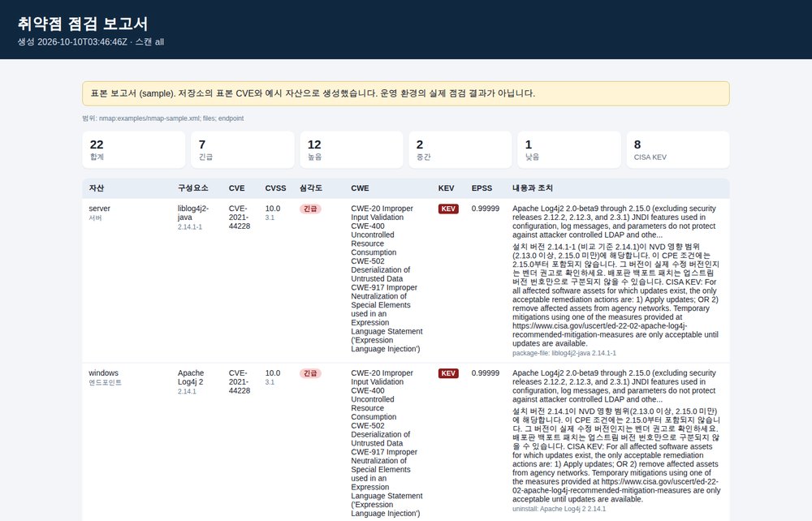Screen dimensions: 812x521
Task: Click the 자산 column header
Action: pyautogui.click(x=97, y=188)
